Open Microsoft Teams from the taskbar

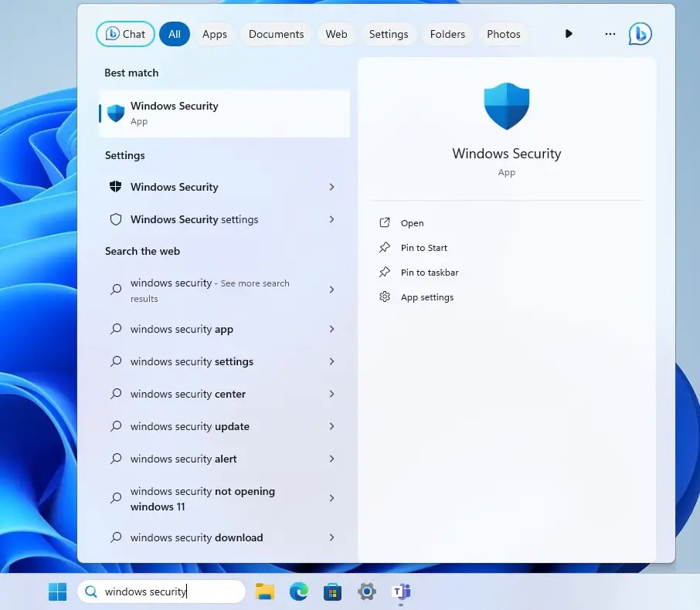[401, 591]
